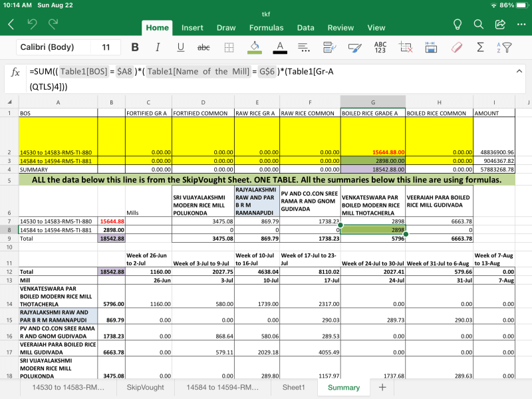Select the SUMMARY label cell
The width and height of the screenshot is (532, 399).
58,170
